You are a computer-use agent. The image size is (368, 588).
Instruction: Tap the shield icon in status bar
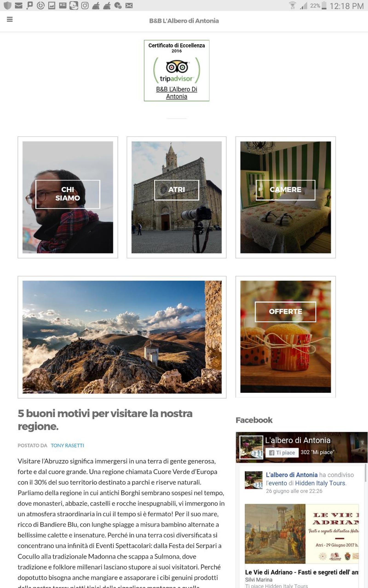pos(8,5)
